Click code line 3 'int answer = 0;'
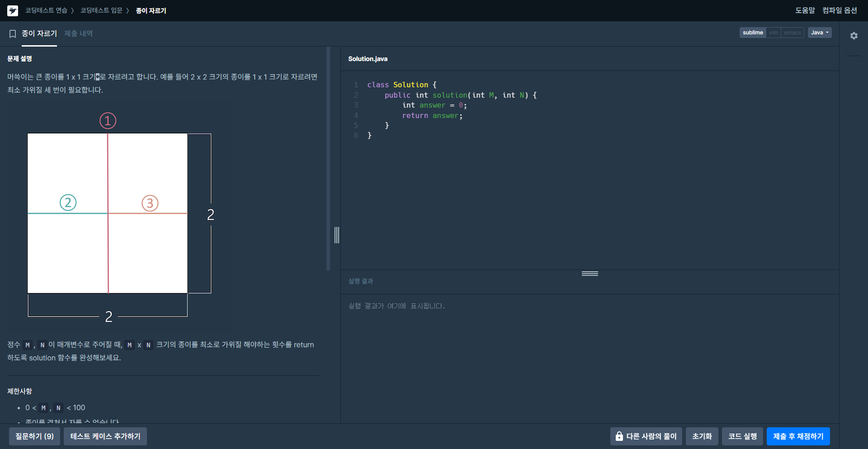 pyautogui.click(x=434, y=105)
